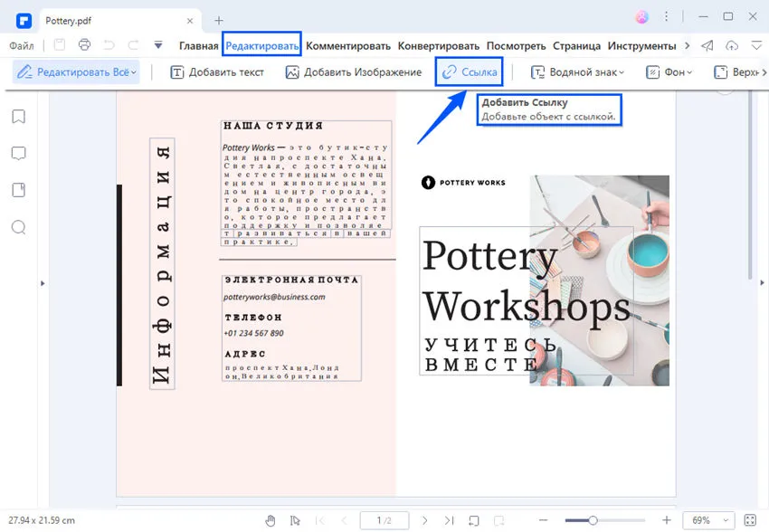Screen dimensions: 769x532
Task: Click the page number input field
Action: point(384,520)
